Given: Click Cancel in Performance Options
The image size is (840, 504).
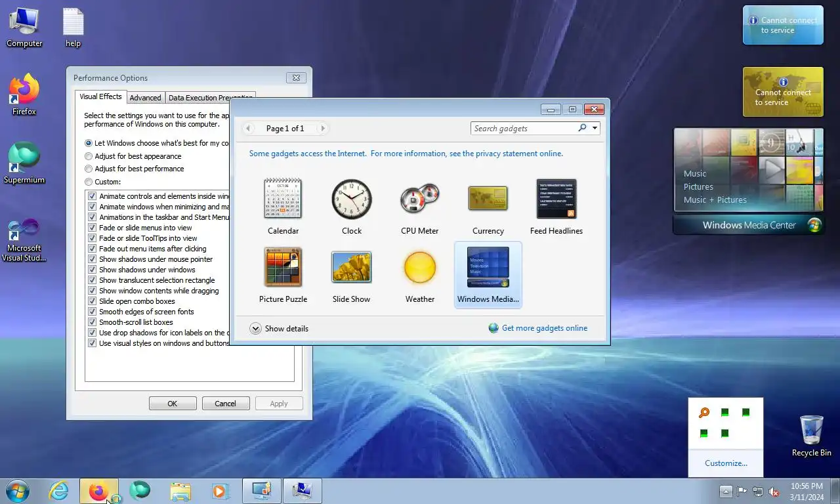Looking at the screenshot, I should pos(226,404).
